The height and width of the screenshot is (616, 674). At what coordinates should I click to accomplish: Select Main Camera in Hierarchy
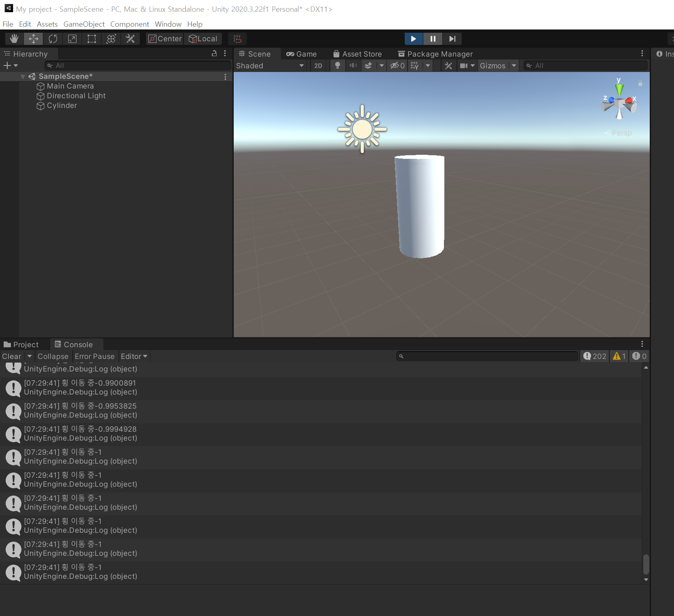pyautogui.click(x=70, y=86)
